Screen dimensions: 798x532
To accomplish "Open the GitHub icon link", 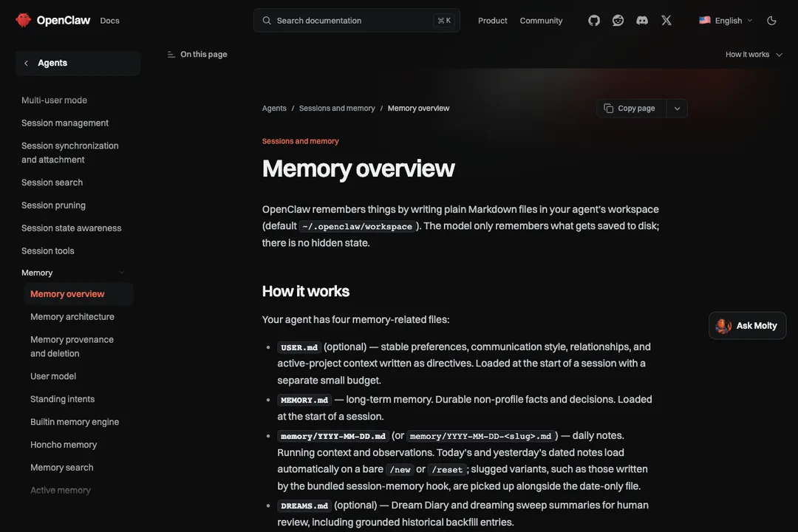I will (594, 21).
